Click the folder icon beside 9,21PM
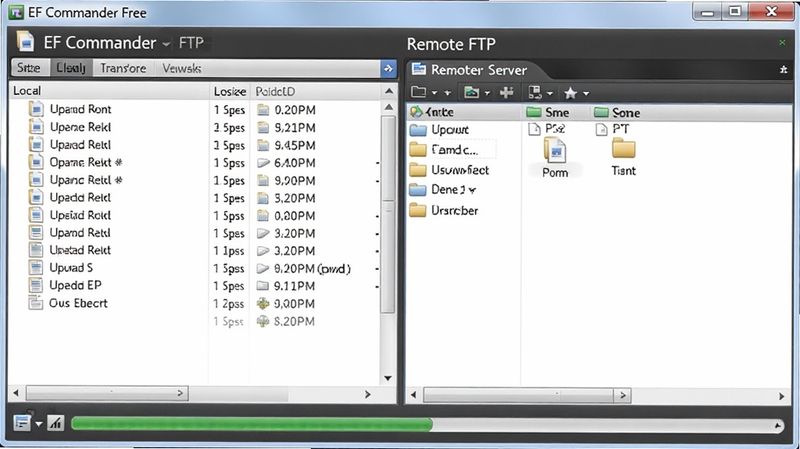The width and height of the screenshot is (800, 449). (x=263, y=128)
